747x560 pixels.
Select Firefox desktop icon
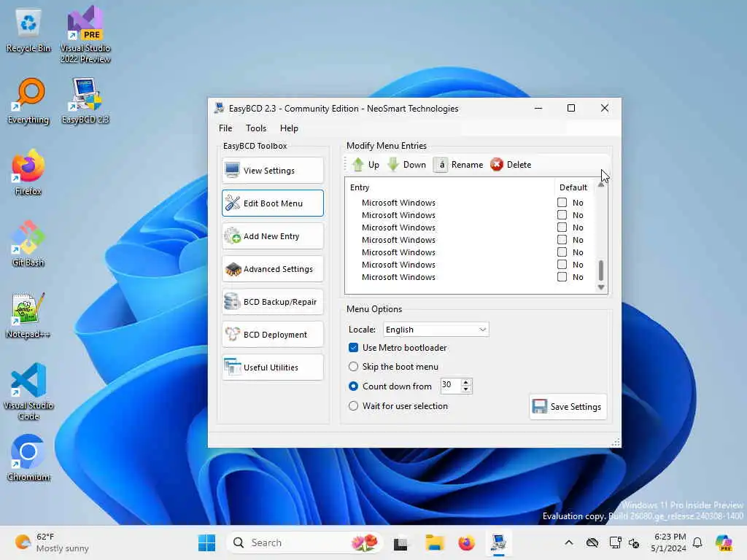28,172
